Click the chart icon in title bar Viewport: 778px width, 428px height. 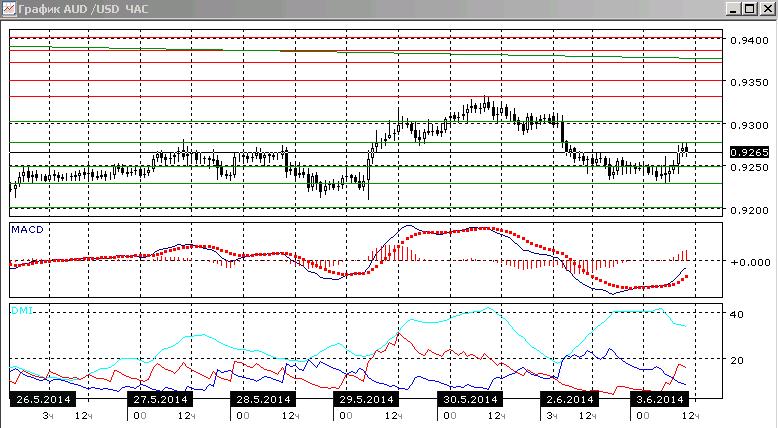(9, 8)
